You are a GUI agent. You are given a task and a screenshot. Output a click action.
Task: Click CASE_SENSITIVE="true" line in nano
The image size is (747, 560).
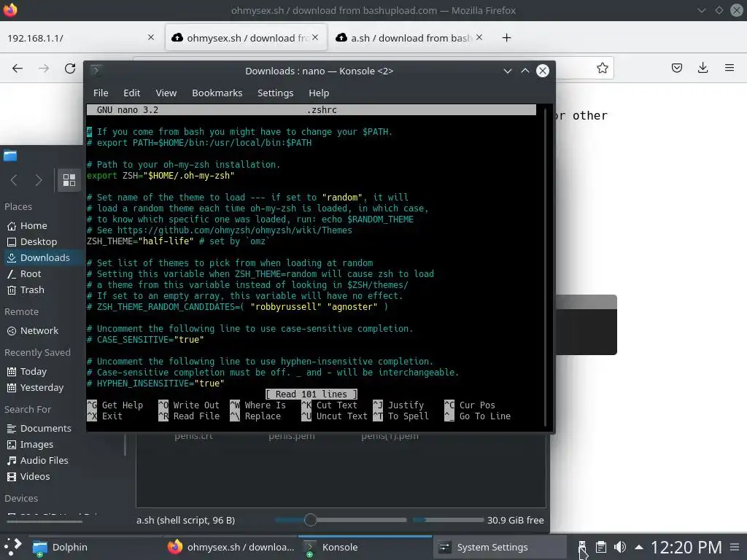tap(145, 340)
